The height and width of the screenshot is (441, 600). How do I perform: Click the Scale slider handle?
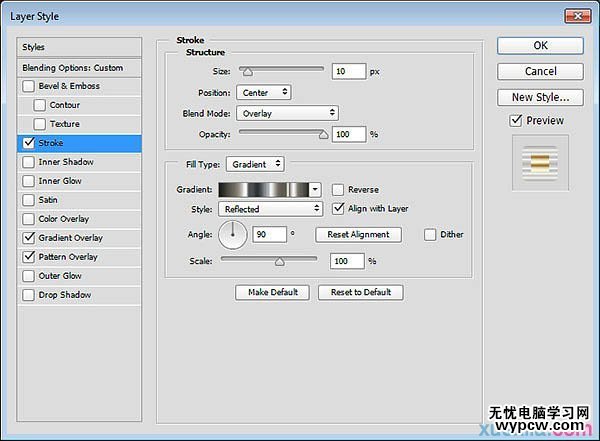tap(280, 261)
